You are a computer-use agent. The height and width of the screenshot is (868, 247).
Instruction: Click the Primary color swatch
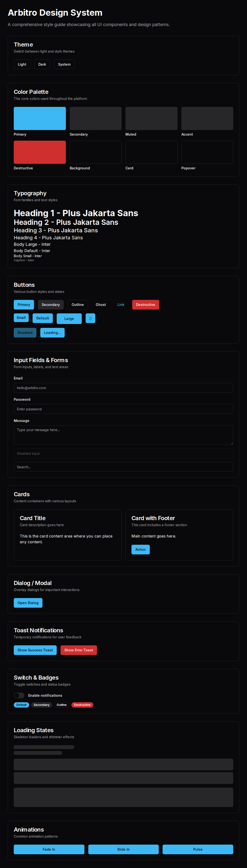click(x=40, y=118)
